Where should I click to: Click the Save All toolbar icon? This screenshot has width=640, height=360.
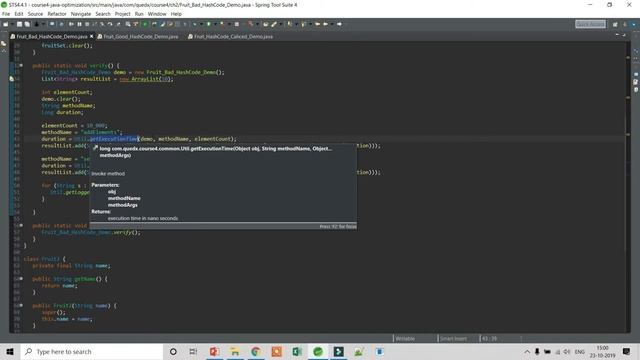click(27, 24)
